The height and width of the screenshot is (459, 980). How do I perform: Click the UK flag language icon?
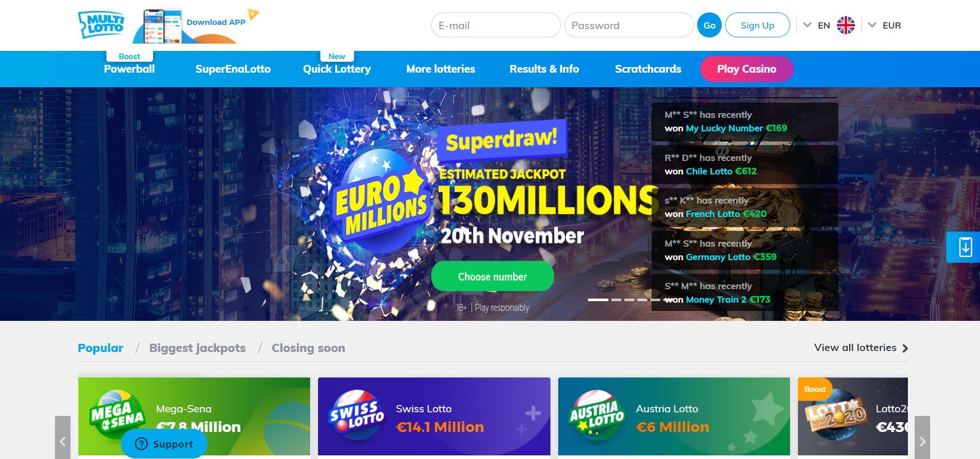coord(846,25)
